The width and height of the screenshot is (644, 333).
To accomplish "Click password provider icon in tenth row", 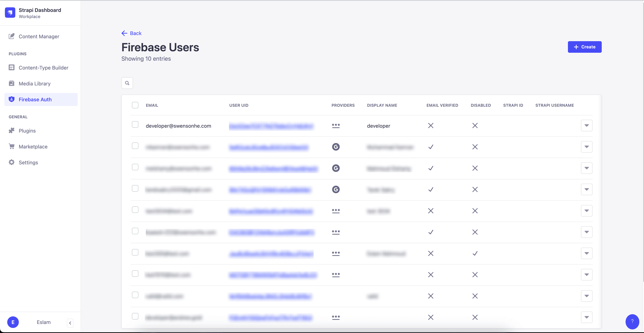I will point(336,317).
